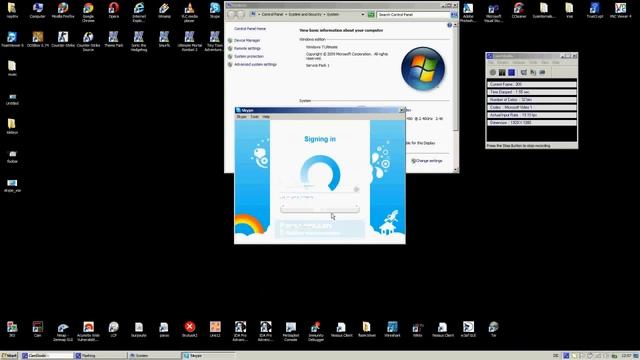Switch to System taskbar button
This screenshot has height=360, width=640.
coord(154,356)
